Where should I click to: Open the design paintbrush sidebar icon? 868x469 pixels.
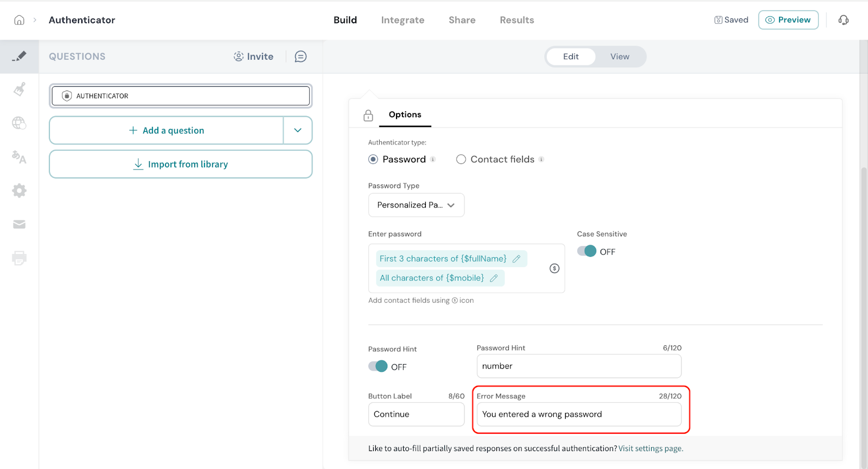[x=20, y=89]
